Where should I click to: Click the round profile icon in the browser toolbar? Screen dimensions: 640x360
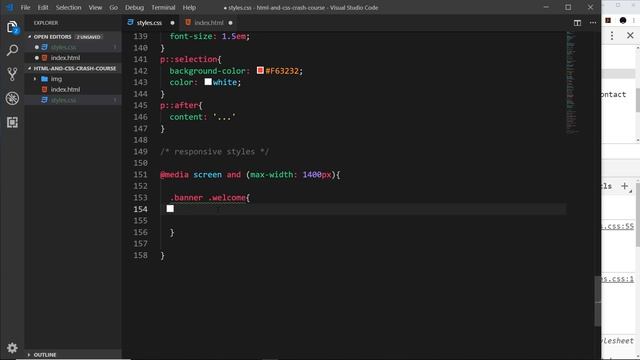pos(623,20)
